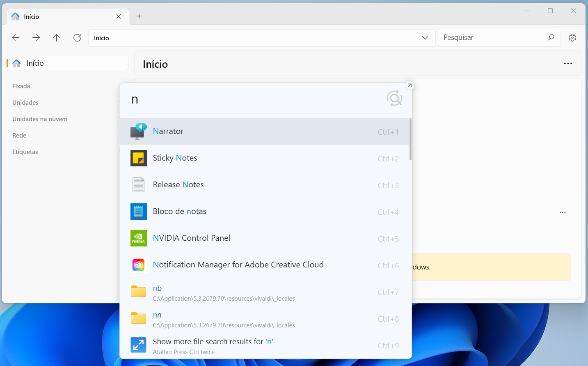Image resolution: width=588 pixels, height=366 pixels.
Task: Click the launcher results scrollbar
Action: point(410,139)
